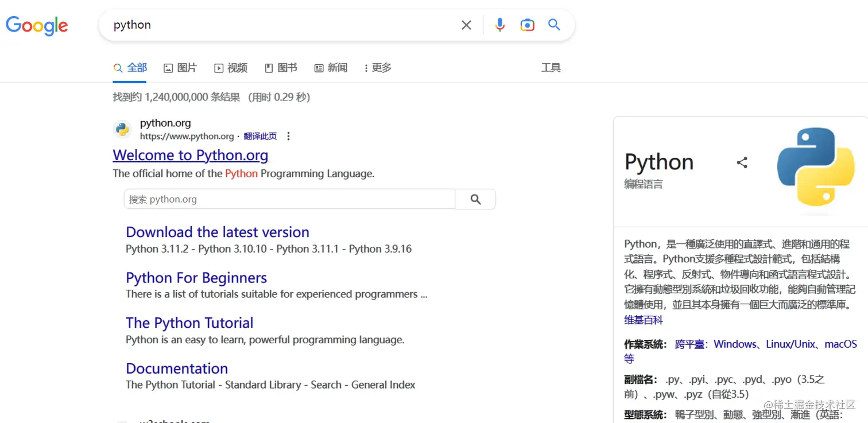Focus the main Google search input
The height and width of the screenshot is (423, 868).
click(x=281, y=25)
